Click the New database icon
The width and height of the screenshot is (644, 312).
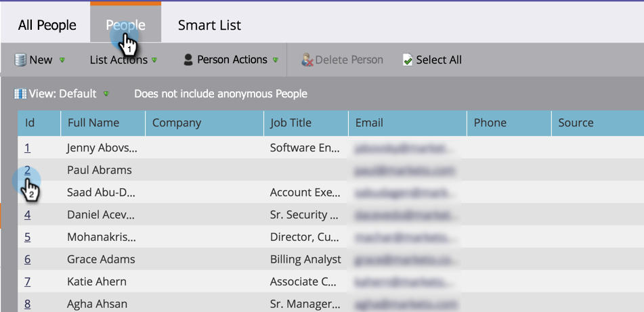tap(20, 60)
